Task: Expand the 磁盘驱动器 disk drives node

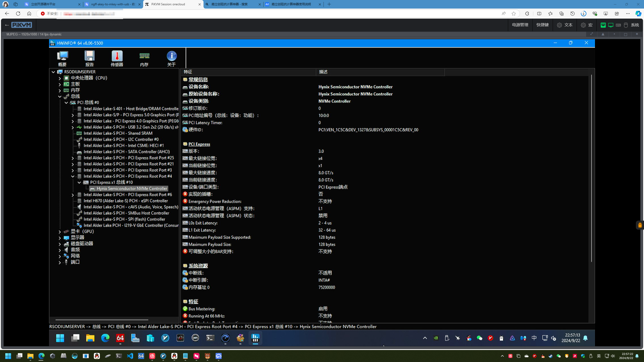Action: pyautogui.click(x=60, y=244)
